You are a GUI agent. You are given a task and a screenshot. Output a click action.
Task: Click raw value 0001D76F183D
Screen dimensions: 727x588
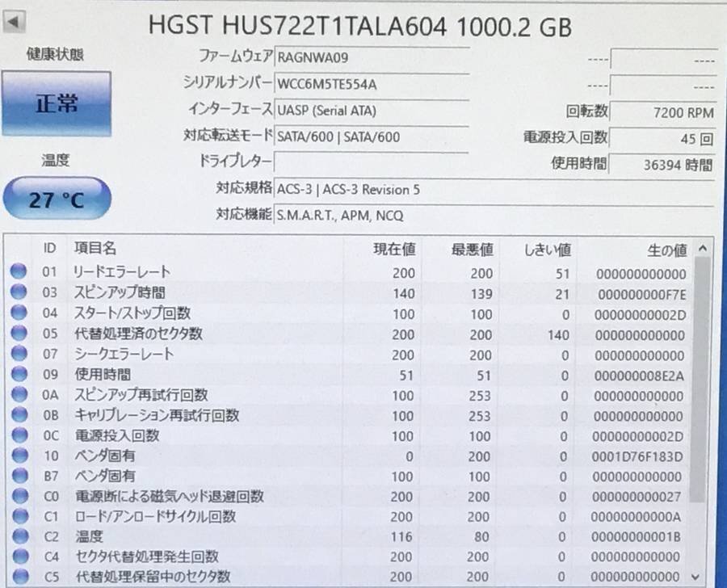(x=637, y=457)
